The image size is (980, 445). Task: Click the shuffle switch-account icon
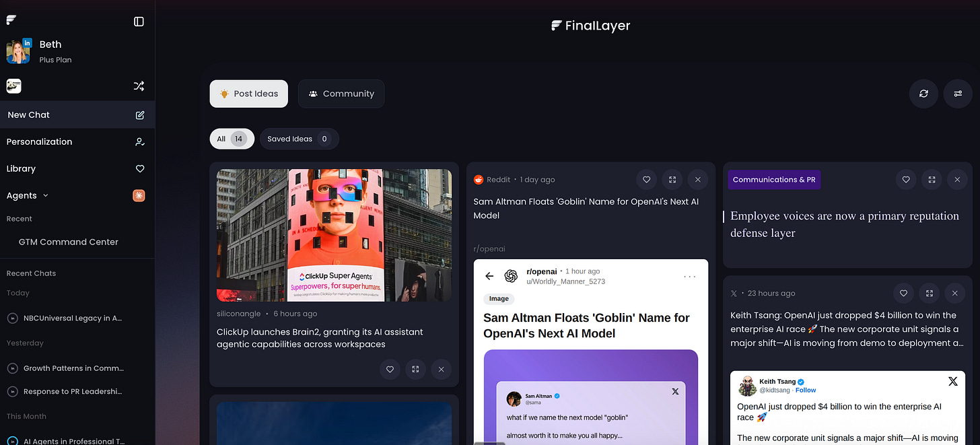tap(139, 86)
